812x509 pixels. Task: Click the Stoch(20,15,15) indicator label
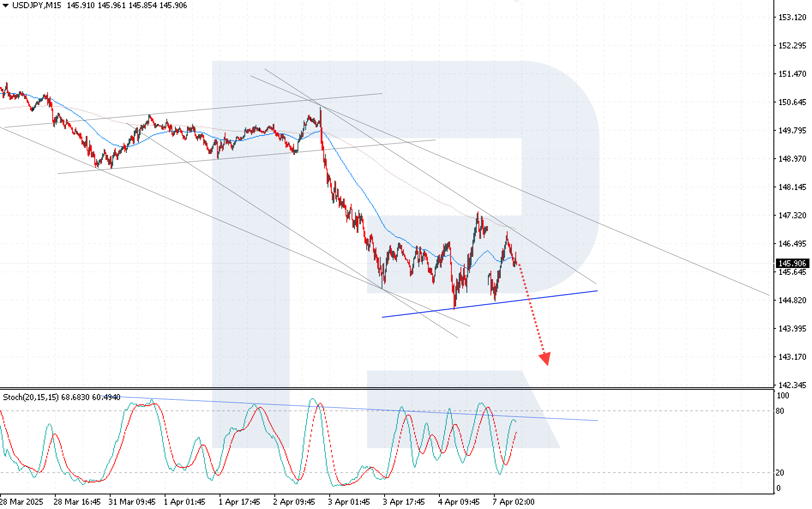point(31,397)
